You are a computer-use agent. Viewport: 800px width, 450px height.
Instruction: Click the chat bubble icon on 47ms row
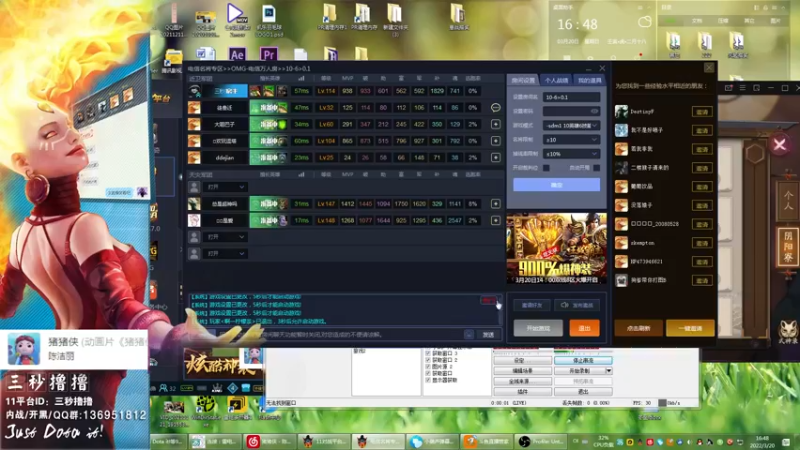[x=495, y=108]
